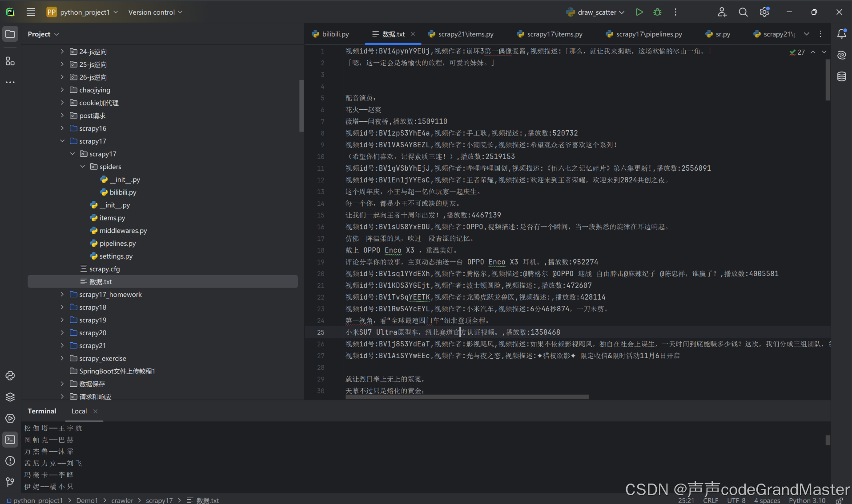Collapse the spiders folder

point(83,167)
